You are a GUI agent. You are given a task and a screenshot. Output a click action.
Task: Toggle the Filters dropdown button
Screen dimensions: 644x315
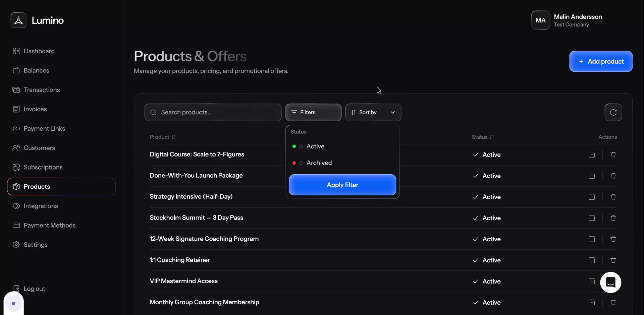[x=313, y=113]
